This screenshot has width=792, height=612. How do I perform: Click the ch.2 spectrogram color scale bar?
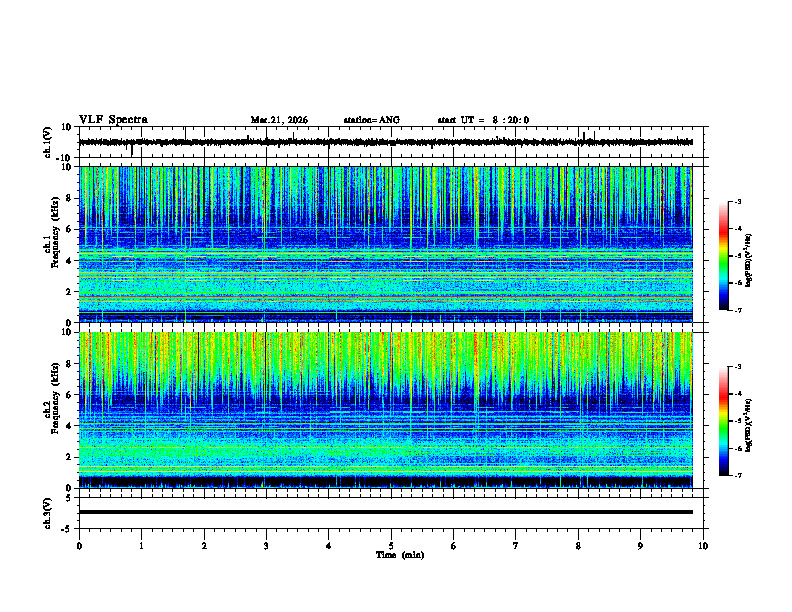[x=723, y=421]
